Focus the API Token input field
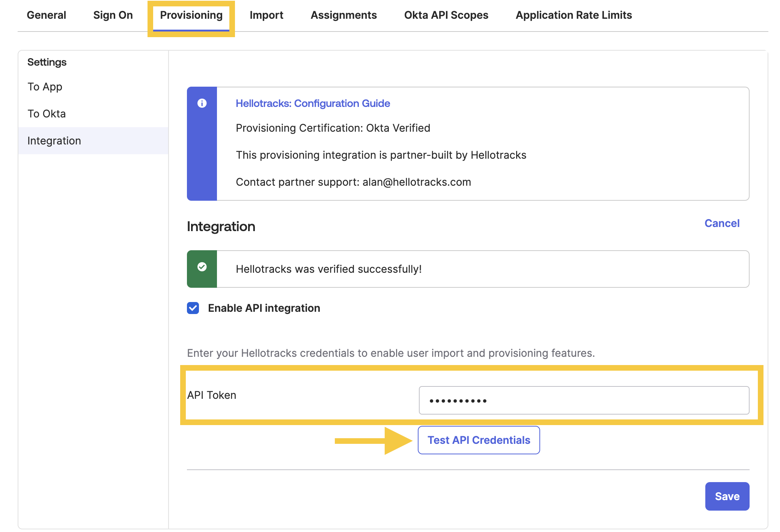780x532 pixels. [584, 400]
